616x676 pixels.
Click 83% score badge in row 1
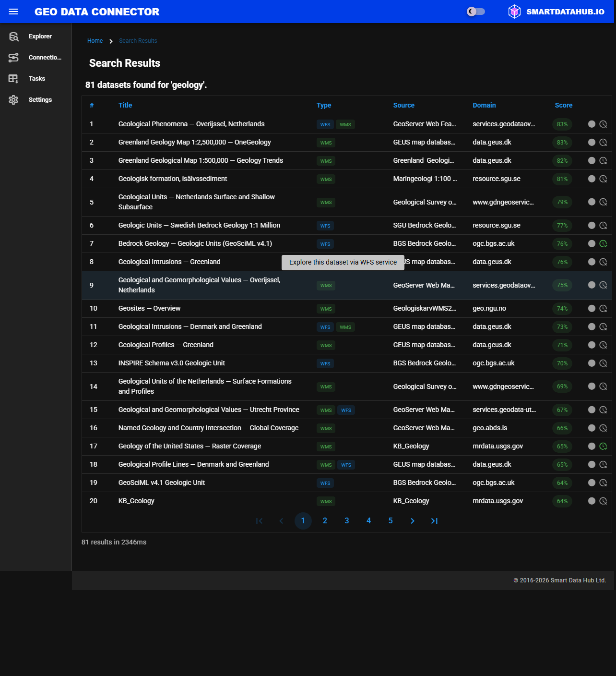click(x=562, y=124)
